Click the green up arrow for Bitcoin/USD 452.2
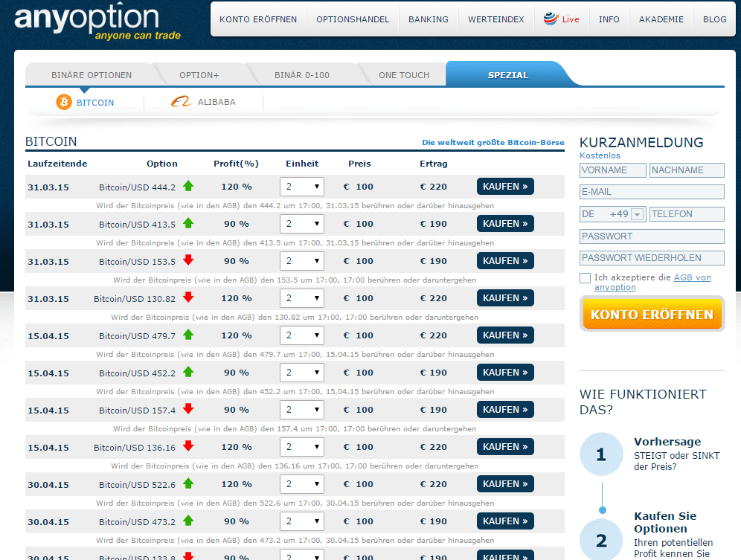 point(188,373)
